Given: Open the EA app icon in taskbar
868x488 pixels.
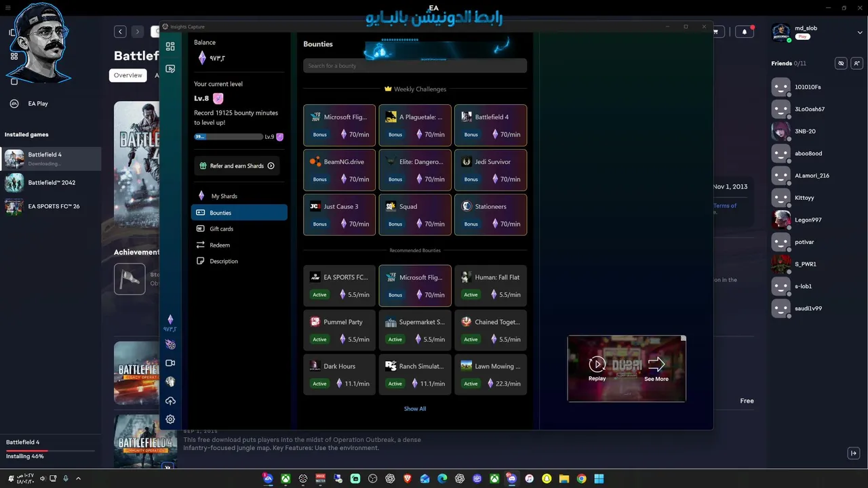Looking at the screenshot, I should tap(269, 479).
